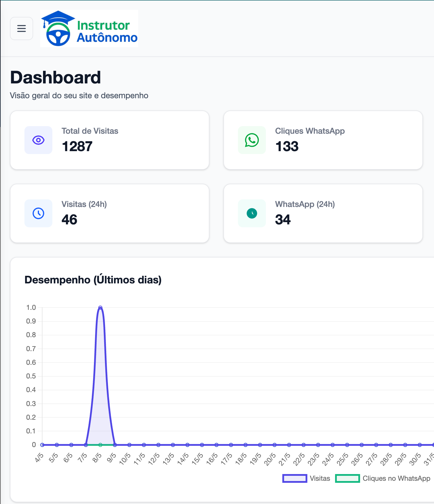Click the data point at 30/5
This screenshot has height=504, width=434.
[x=420, y=445]
